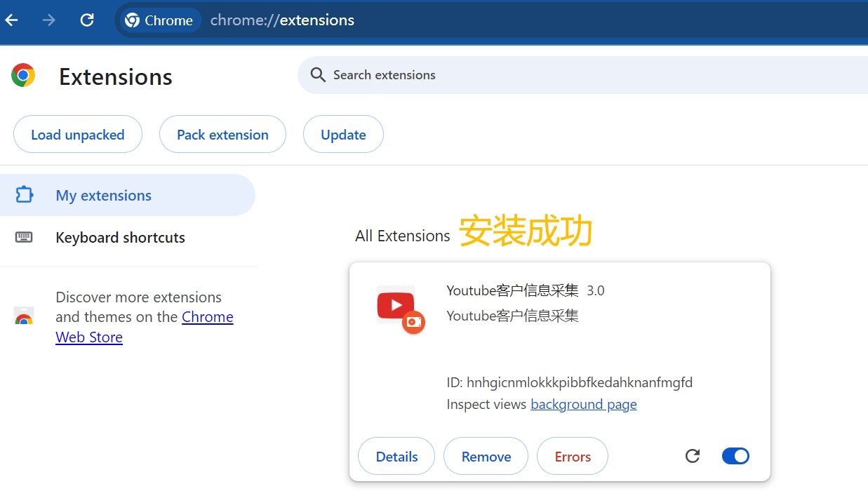
Task: Click the browser forward arrow
Action: tap(49, 20)
